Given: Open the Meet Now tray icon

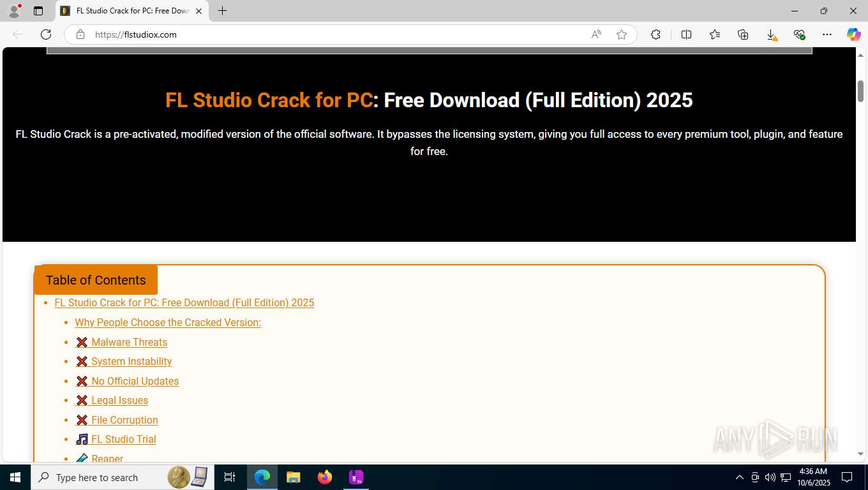Looking at the screenshot, I should [755, 477].
